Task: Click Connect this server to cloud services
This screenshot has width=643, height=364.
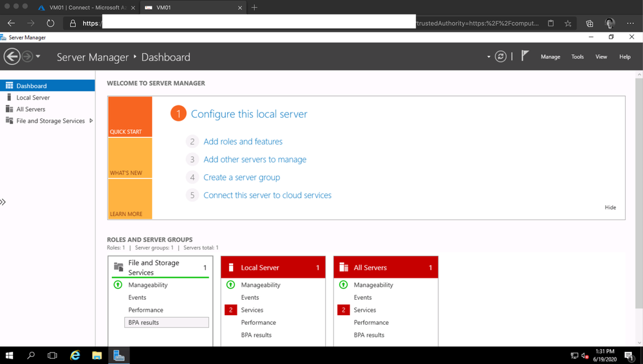Action: tap(267, 196)
